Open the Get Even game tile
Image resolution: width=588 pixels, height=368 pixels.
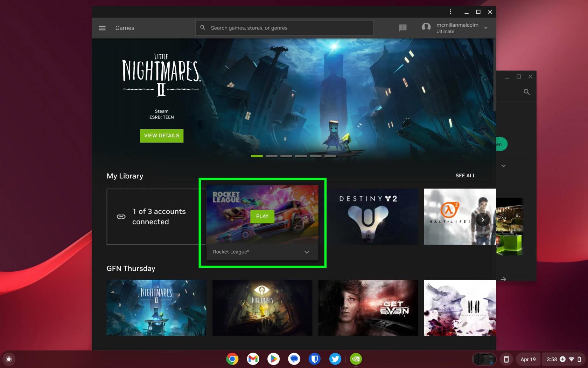tap(368, 308)
